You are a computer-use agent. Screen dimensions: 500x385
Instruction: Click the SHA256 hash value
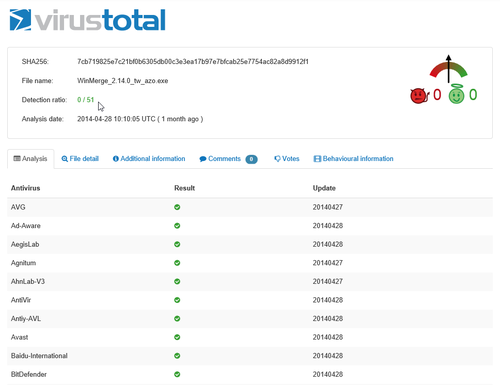(193, 62)
